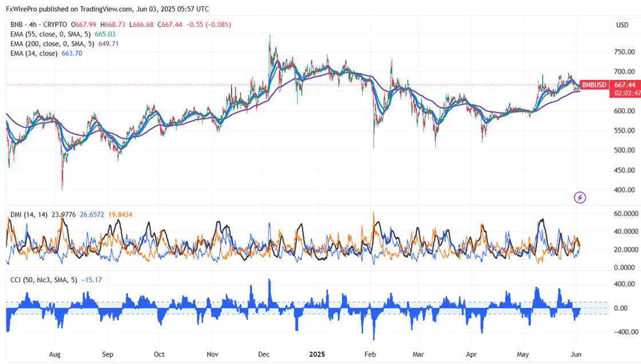Image resolution: width=641 pixels, height=364 pixels.
Task: Click EMA 34 value 663.70
Action: [72, 54]
